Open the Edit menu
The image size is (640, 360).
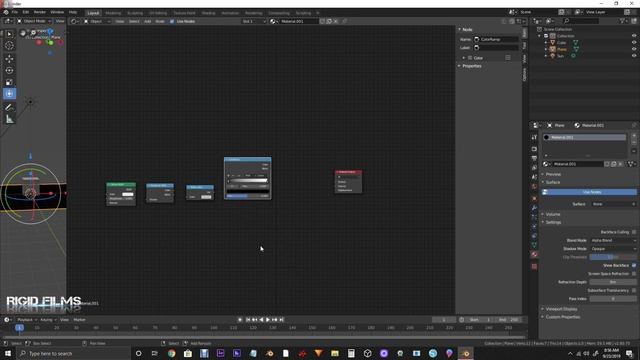[26, 13]
